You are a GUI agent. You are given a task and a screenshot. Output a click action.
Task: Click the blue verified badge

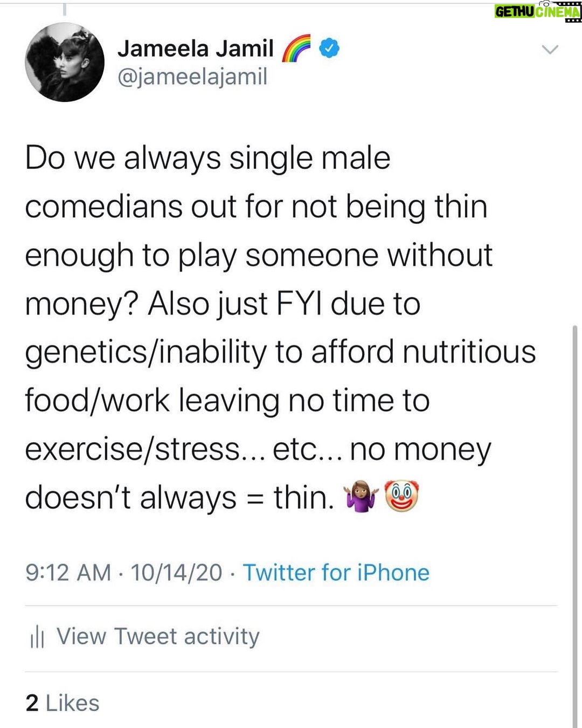pyautogui.click(x=329, y=49)
